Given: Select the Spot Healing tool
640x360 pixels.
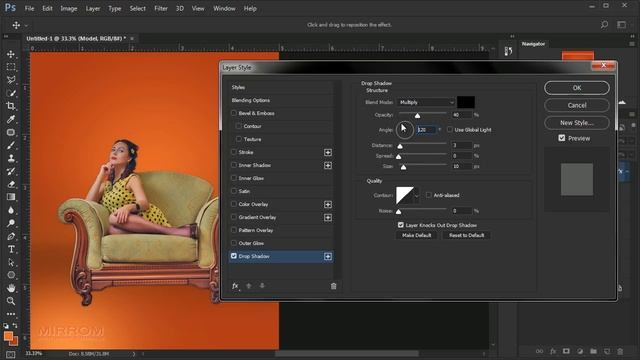Looking at the screenshot, I should point(11,132).
